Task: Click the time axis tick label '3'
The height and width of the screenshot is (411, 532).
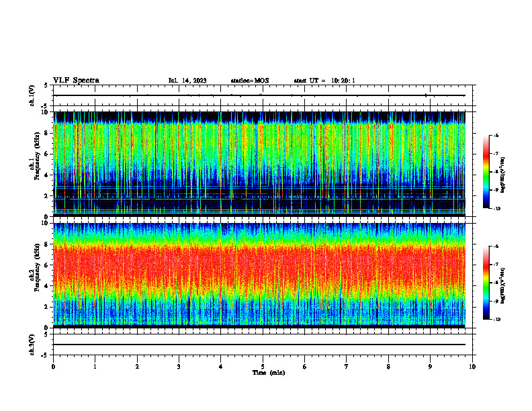Action: pos(179,367)
